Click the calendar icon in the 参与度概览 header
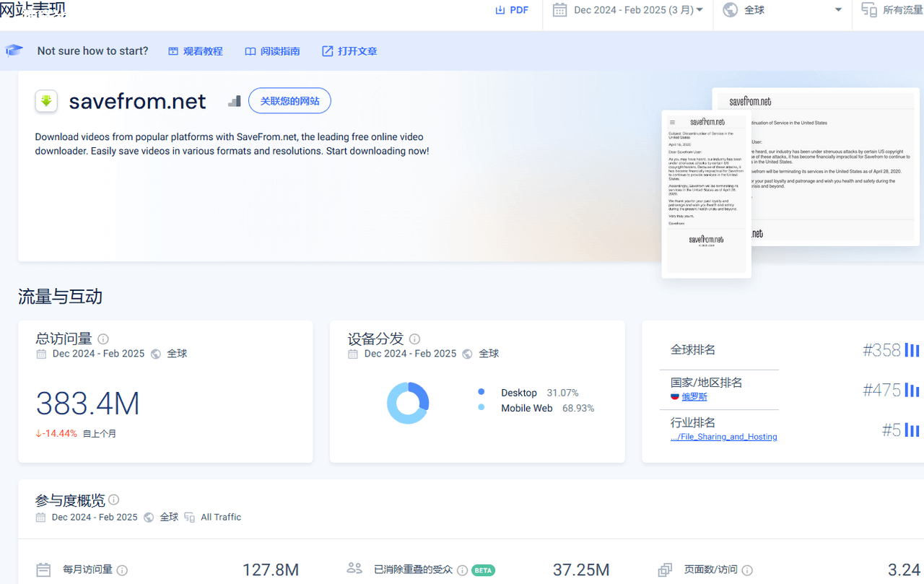This screenshot has height=584, width=924. click(x=40, y=518)
